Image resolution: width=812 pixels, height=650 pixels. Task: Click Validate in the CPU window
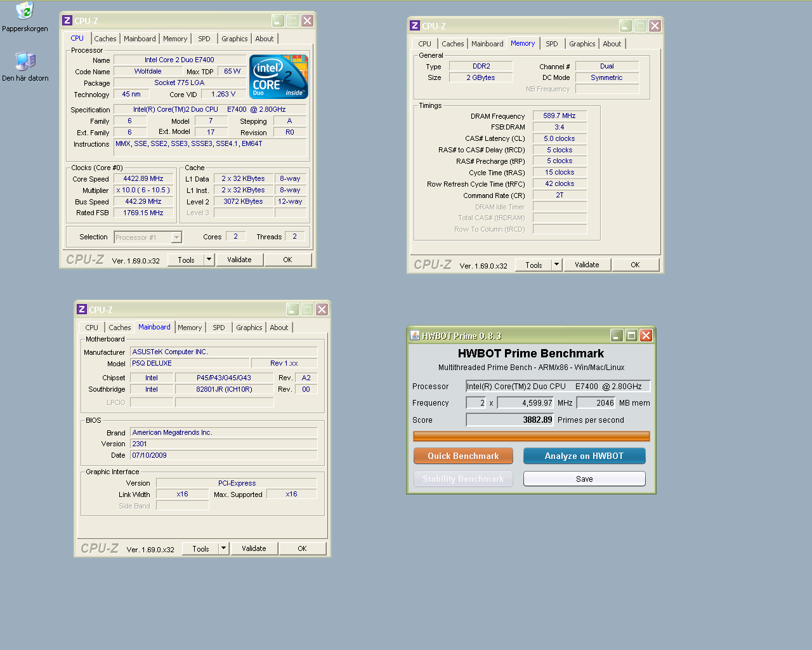239,260
